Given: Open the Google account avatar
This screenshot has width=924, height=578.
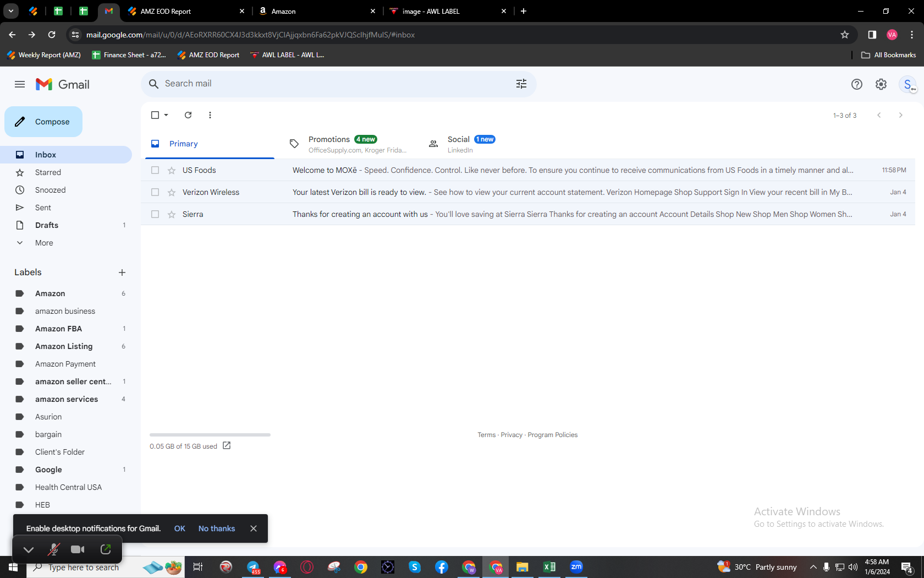Looking at the screenshot, I should [x=908, y=84].
